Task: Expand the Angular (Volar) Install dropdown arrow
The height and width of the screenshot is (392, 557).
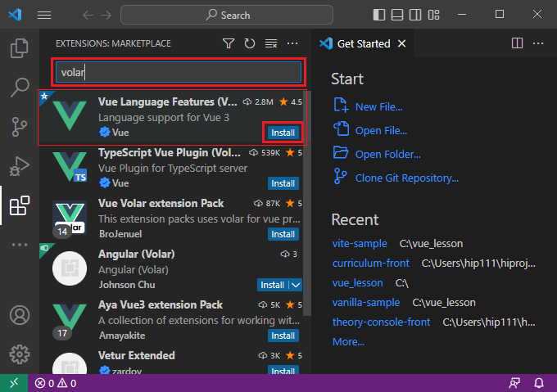Action: (x=296, y=285)
